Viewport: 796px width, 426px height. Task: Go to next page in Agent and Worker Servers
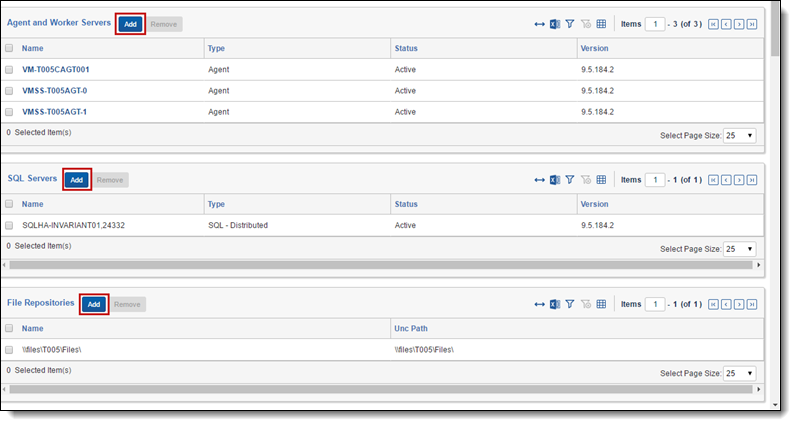coord(738,24)
